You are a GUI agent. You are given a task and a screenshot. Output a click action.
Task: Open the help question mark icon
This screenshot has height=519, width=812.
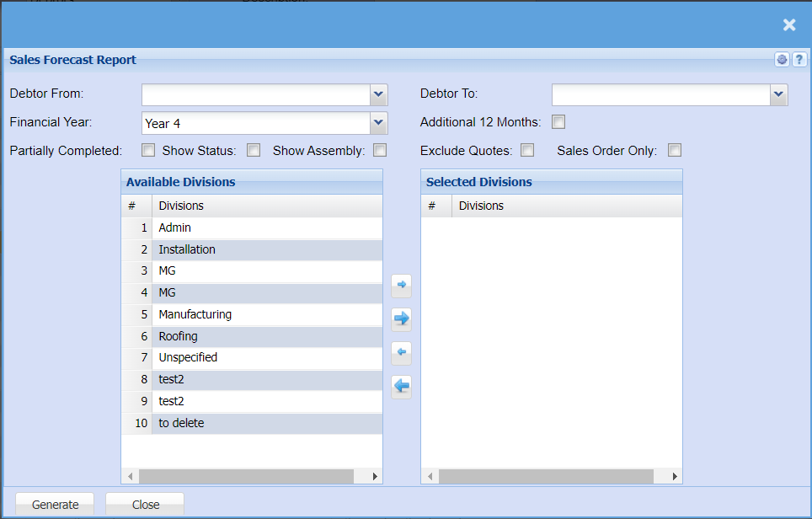point(799,60)
